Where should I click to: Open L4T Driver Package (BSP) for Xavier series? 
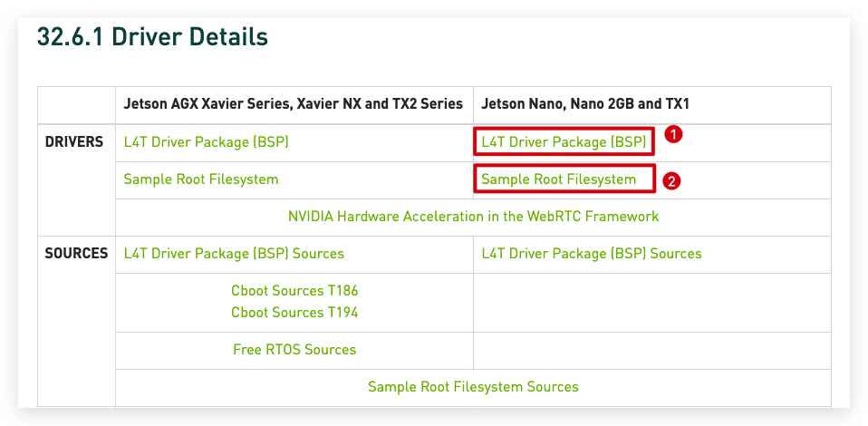(206, 142)
